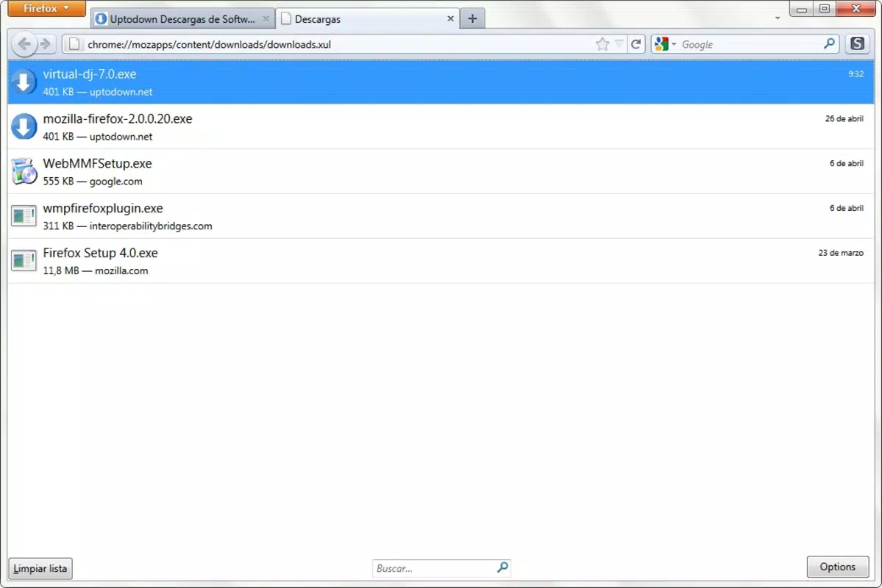Image resolution: width=882 pixels, height=588 pixels.
Task: Click the virtual-dj-7.0.exe download icon
Action: [24, 82]
